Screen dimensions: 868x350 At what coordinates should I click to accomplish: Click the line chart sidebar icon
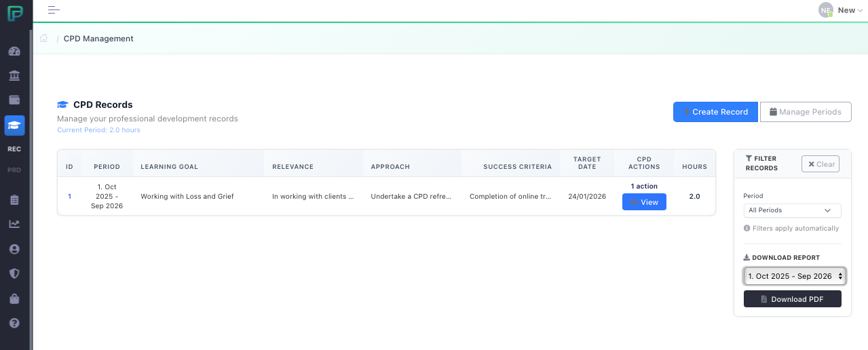[x=14, y=225]
